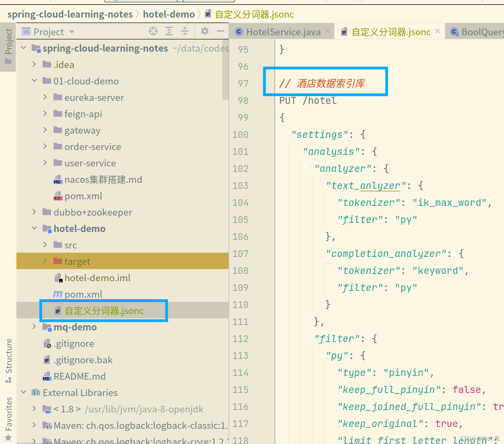504x444 pixels.
Task: Expand the src folder under hotel-demo
Action: 45,245
